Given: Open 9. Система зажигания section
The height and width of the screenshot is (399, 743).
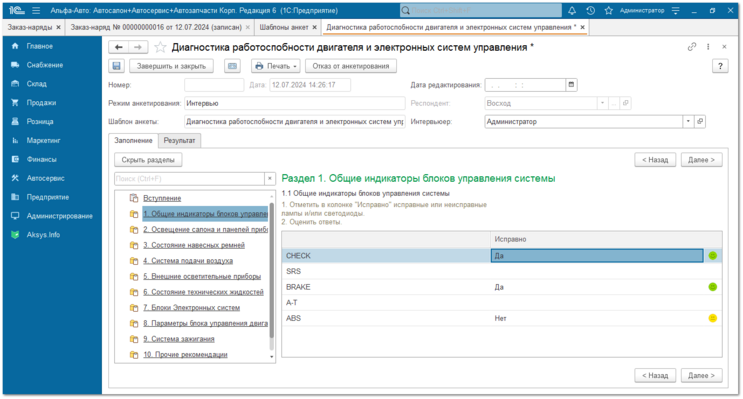Looking at the screenshot, I should point(179,339).
